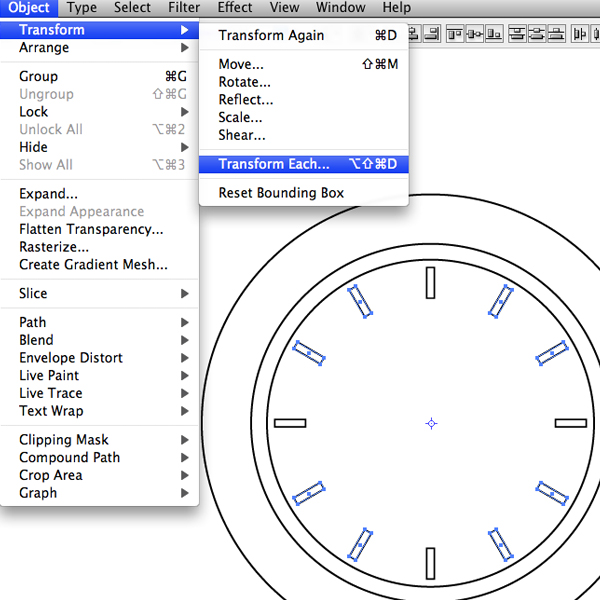Open the Object menu in menu bar

(29, 8)
